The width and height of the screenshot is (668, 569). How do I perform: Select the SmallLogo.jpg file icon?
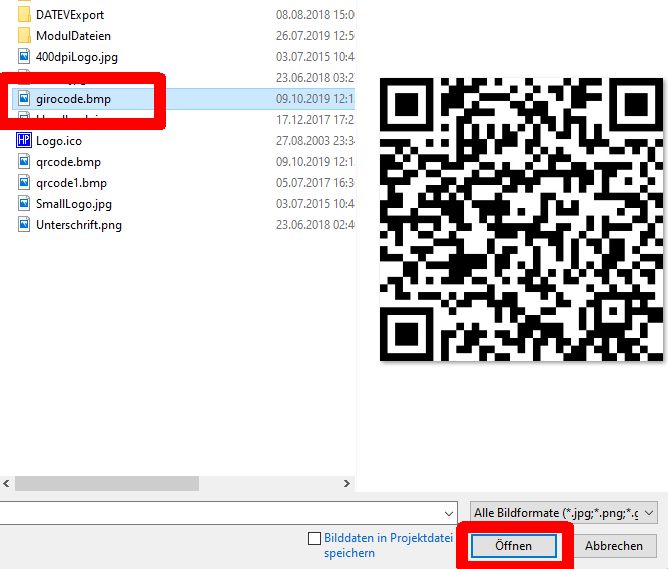coord(24,204)
